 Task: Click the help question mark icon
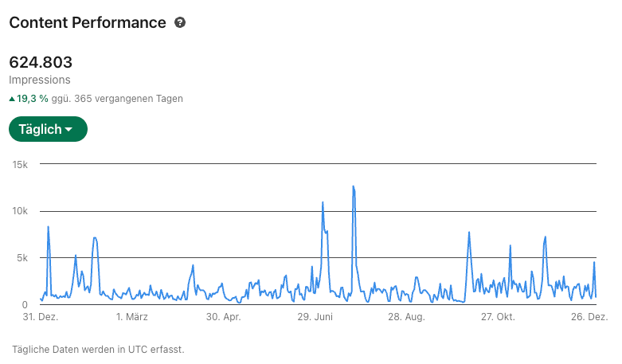(180, 23)
